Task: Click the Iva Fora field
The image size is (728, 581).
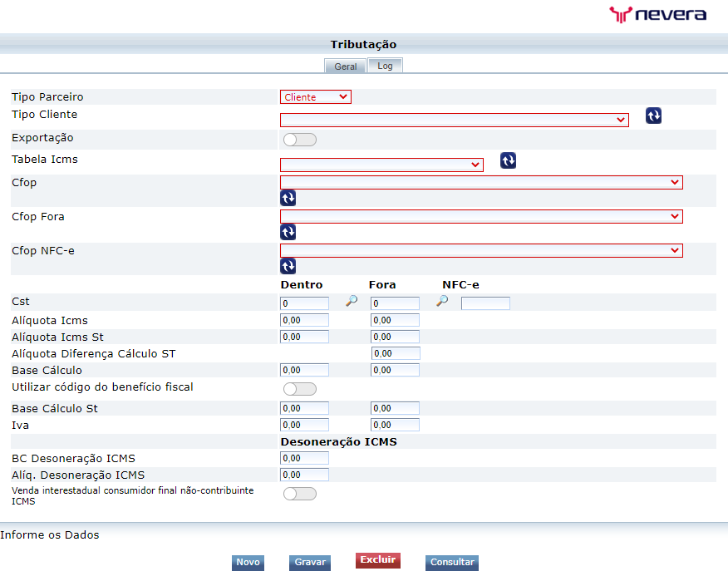Action: pos(395,425)
